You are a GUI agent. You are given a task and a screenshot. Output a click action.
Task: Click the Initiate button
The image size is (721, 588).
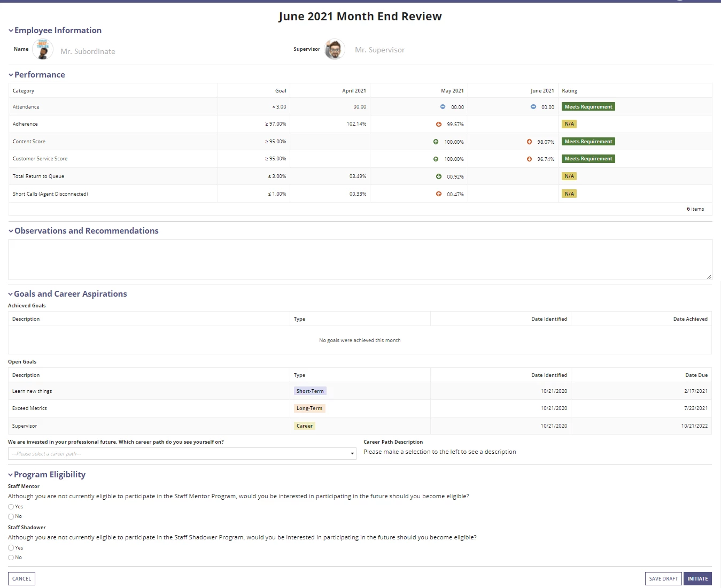point(697,578)
